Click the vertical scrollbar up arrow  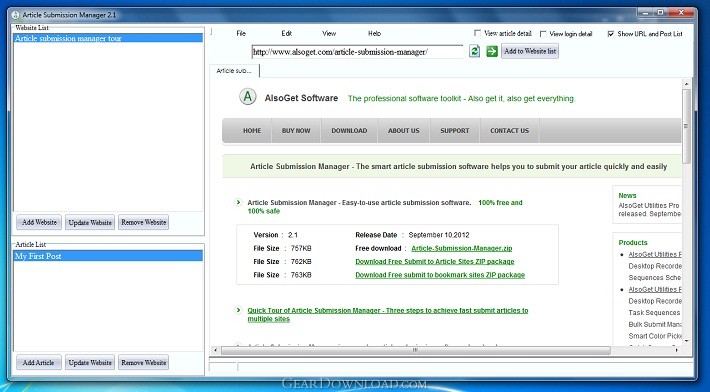[x=686, y=84]
